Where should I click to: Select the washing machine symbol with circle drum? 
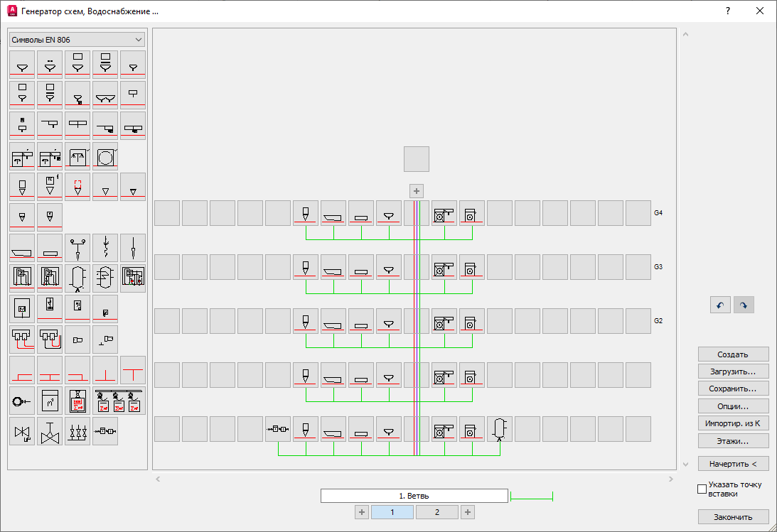tap(105, 156)
